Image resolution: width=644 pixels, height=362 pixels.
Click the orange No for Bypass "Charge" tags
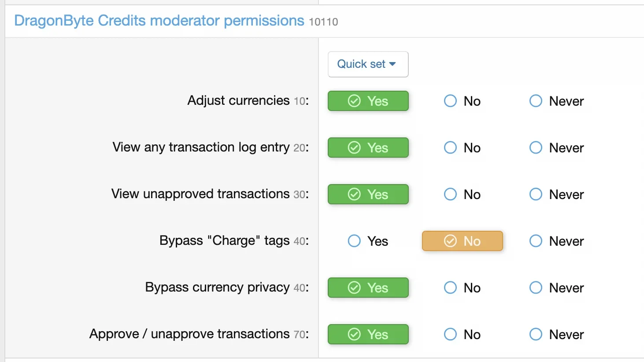coord(462,241)
